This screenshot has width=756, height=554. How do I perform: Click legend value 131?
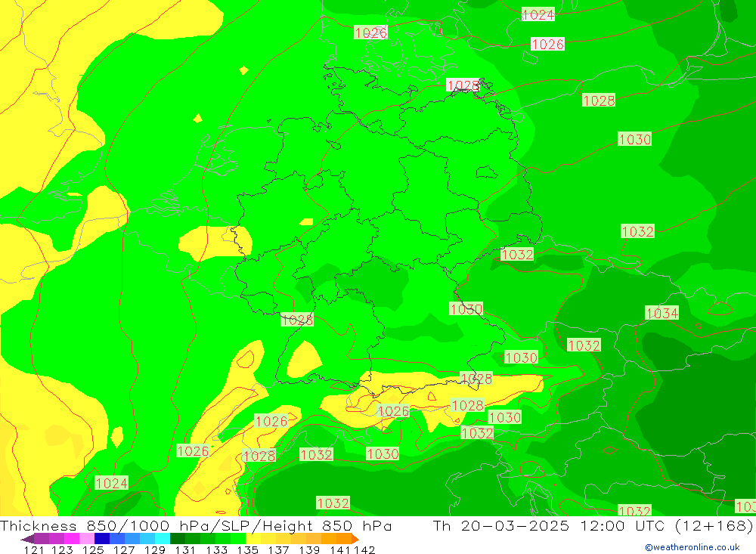(185, 549)
